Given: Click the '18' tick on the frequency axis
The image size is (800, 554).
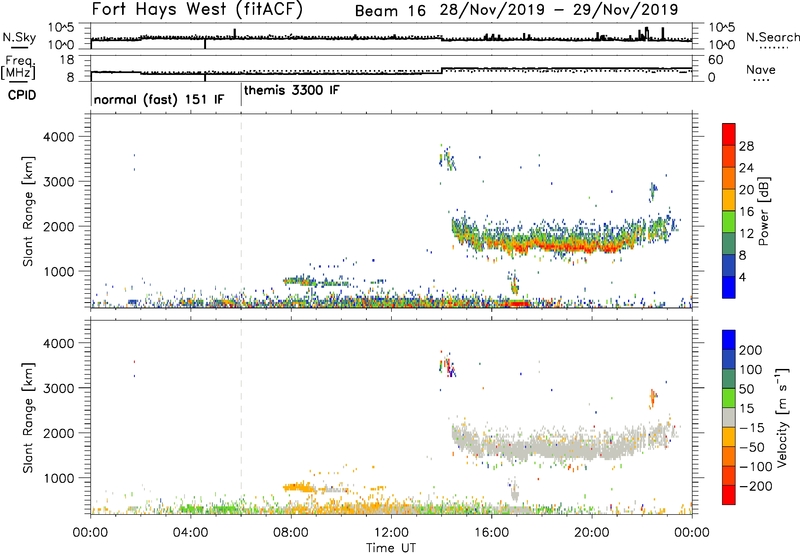Looking at the screenshot, I should [x=67, y=60].
